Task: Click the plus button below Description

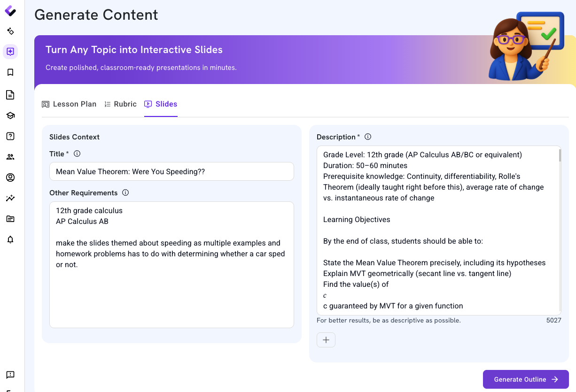Action: coord(326,340)
